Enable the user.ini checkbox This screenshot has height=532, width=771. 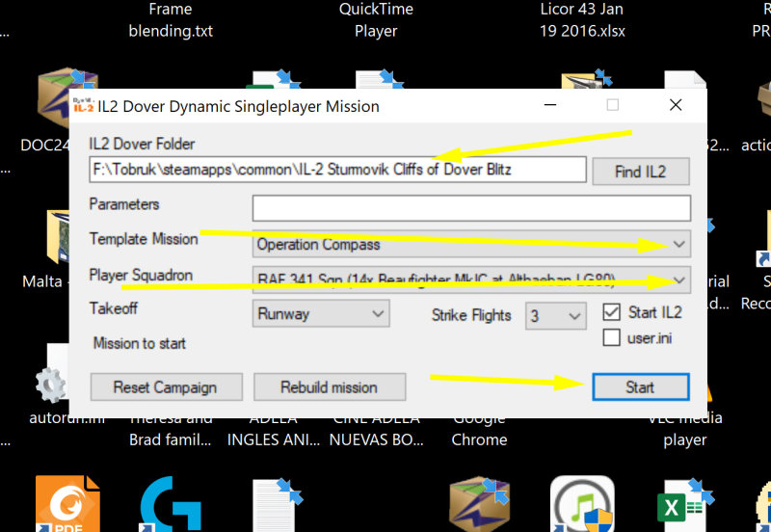click(611, 337)
